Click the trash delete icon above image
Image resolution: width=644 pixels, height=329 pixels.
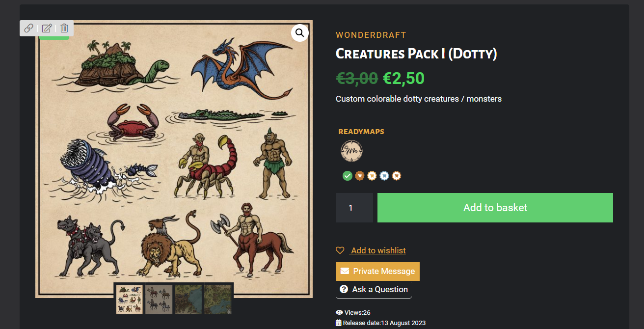(64, 28)
